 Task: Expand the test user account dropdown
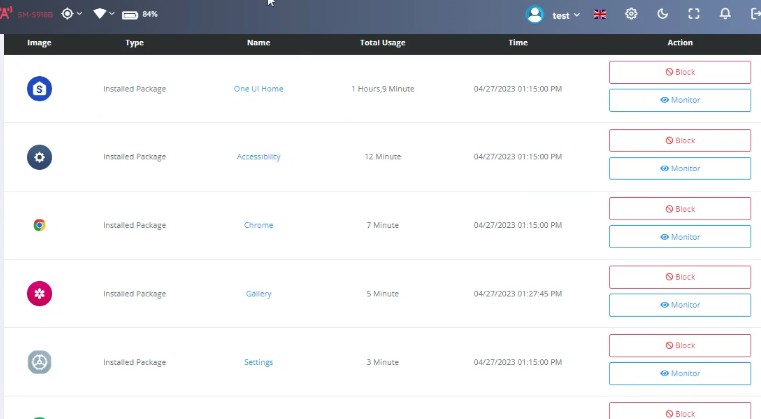point(554,15)
